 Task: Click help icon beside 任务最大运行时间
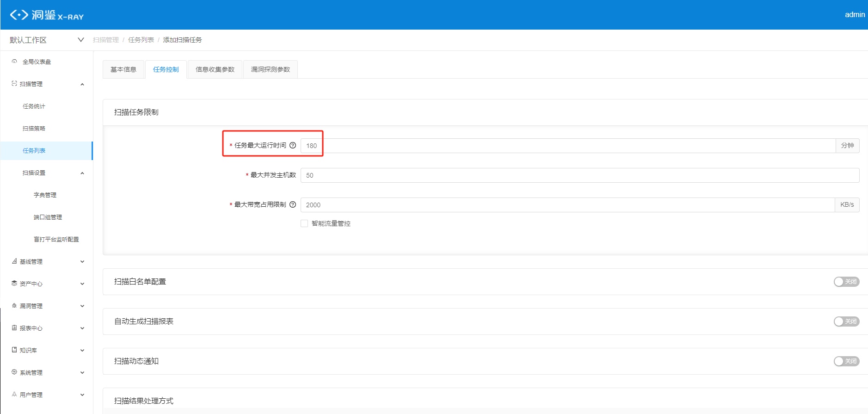(x=293, y=145)
